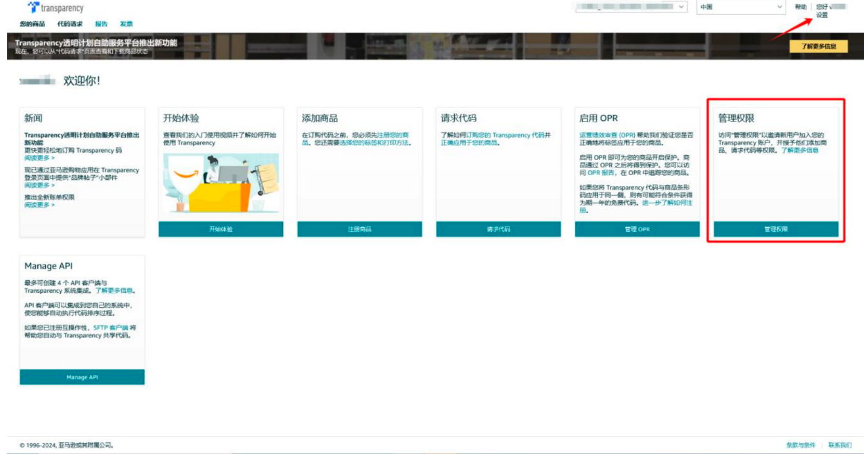
Task: Click the 注册商品 button
Action: (360, 229)
